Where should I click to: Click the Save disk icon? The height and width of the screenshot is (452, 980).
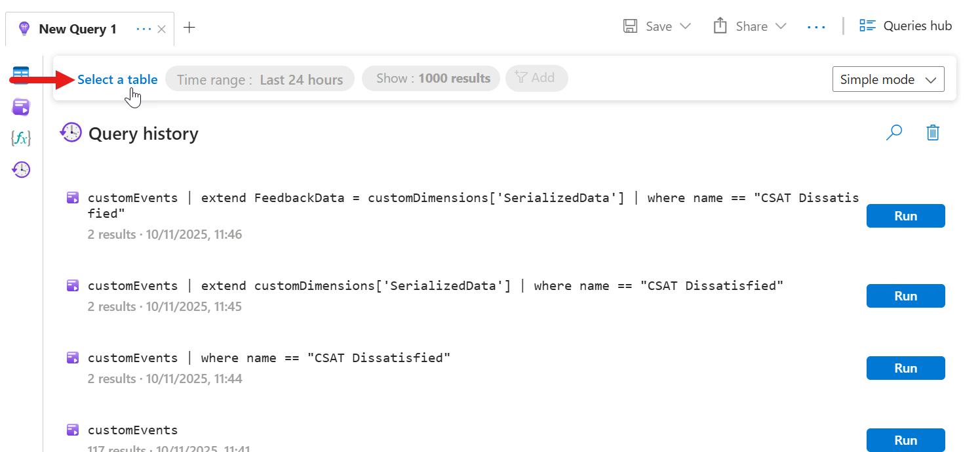click(630, 26)
